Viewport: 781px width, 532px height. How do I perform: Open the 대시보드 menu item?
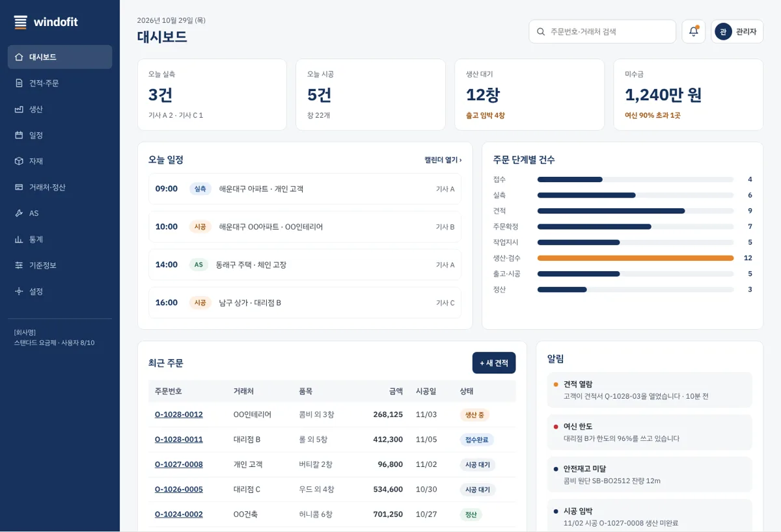[x=60, y=57]
